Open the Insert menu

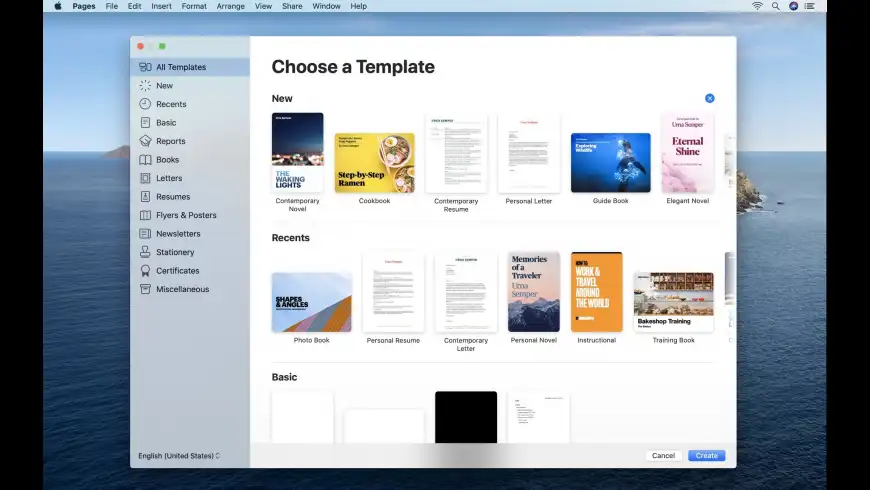coord(161,6)
